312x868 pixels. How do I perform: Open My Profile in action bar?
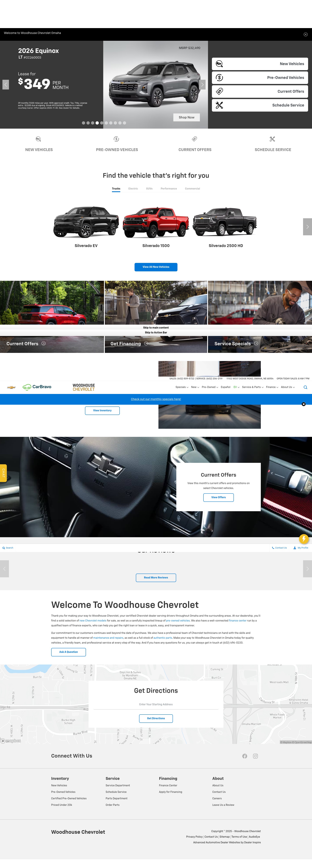pos(301,548)
